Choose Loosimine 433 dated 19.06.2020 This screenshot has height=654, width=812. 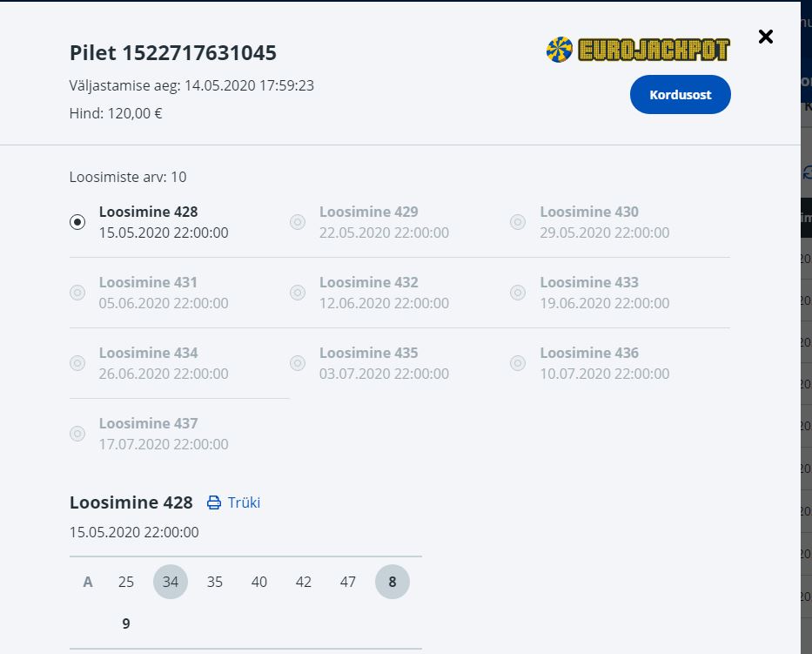click(518, 293)
